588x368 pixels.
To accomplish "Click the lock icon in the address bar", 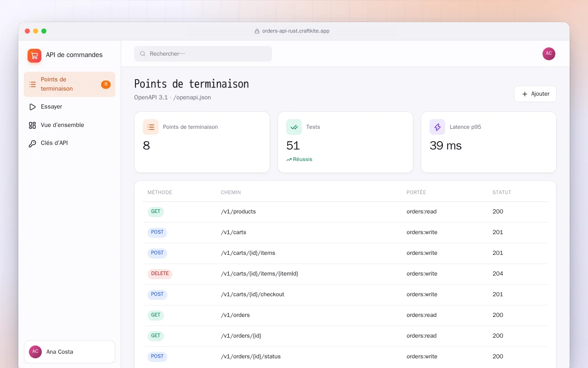I will point(257,31).
